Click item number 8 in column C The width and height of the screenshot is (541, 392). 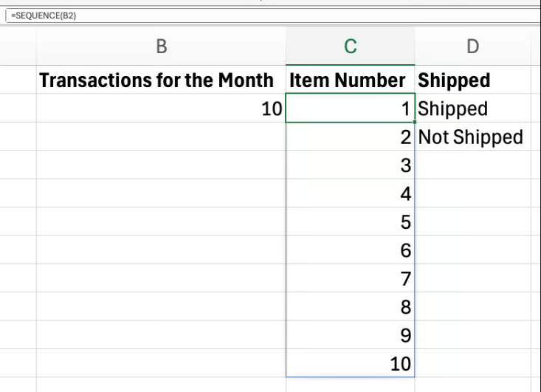(351, 307)
